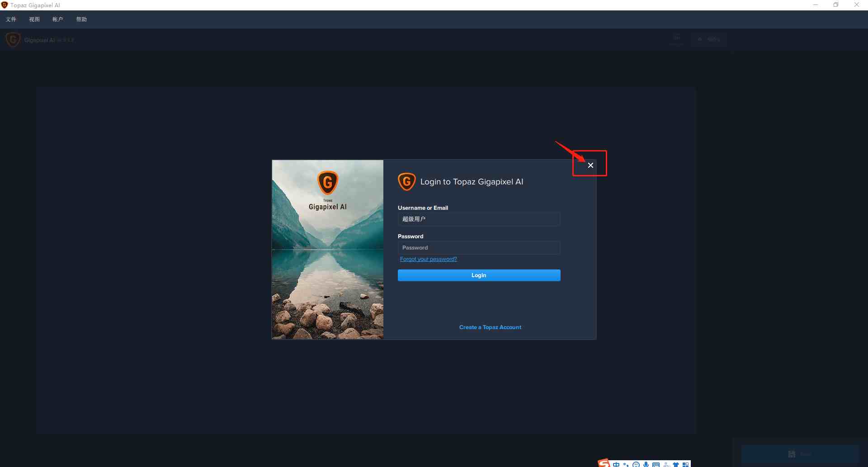Open the shirt skin icon in Sogou bar
868x467 pixels.
(x=676, y=464)
